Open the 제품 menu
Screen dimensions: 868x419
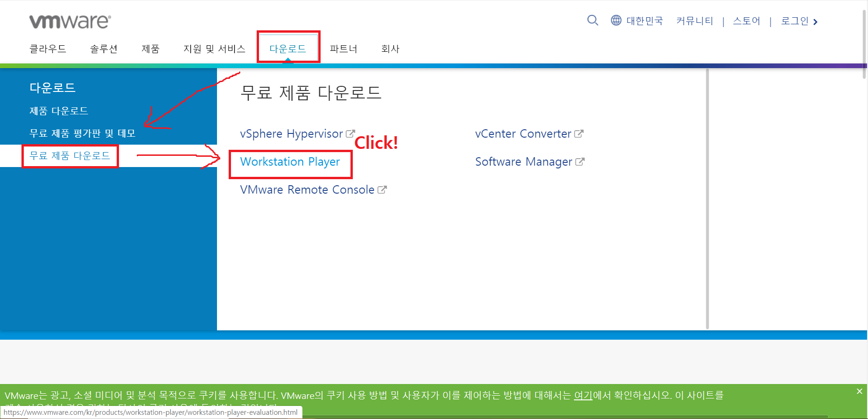point(150,49)
